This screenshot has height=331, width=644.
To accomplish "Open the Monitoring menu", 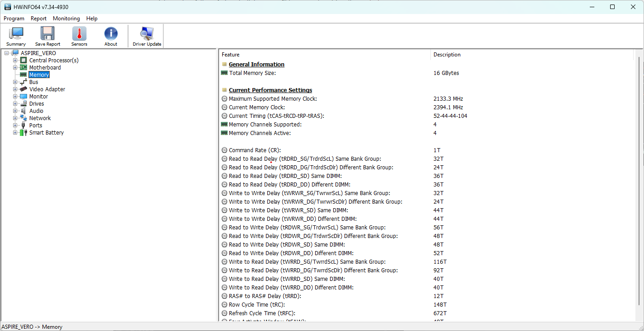I will click(x=66, y=19).
